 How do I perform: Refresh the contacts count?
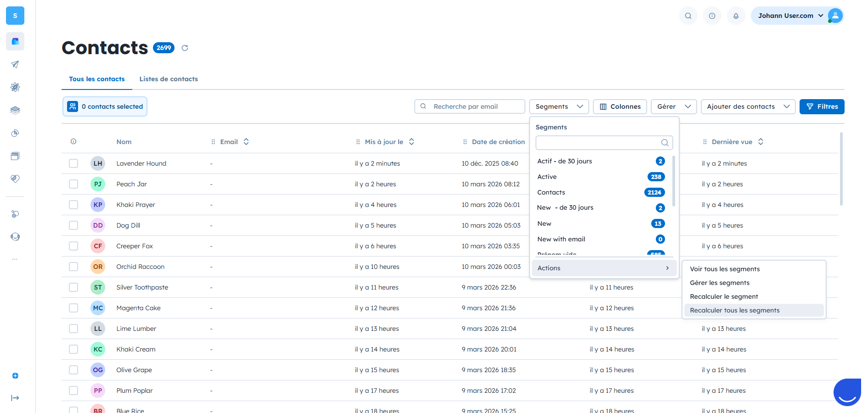coord(185,48)
